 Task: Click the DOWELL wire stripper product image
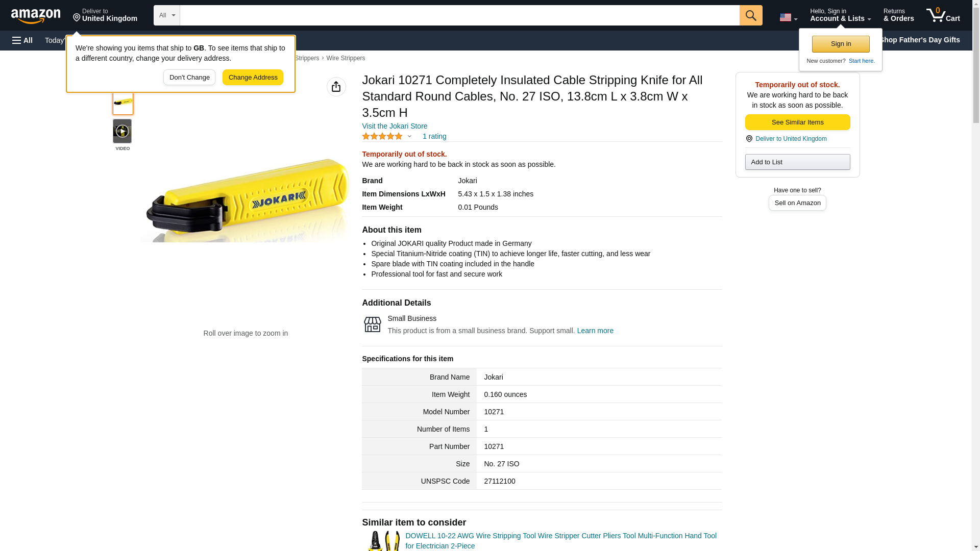point(383,541)
